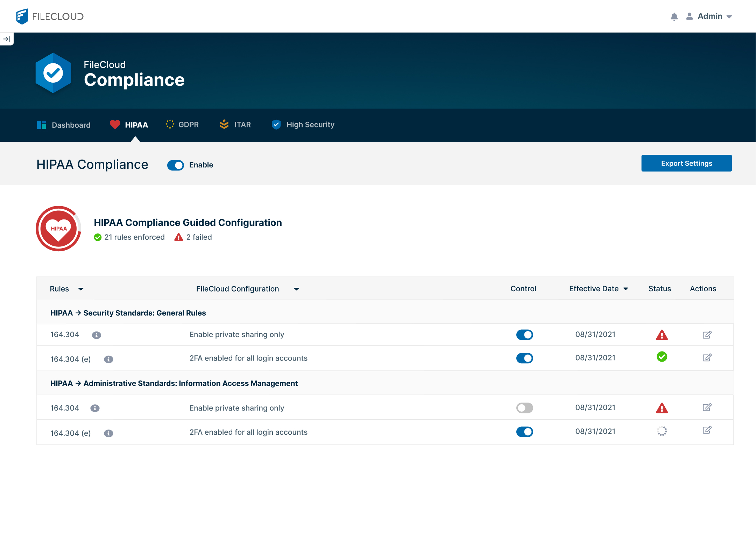This screenshot has height=538, width=756.
Task: Click the High Security shield icon
Action: tap(276, 125)
